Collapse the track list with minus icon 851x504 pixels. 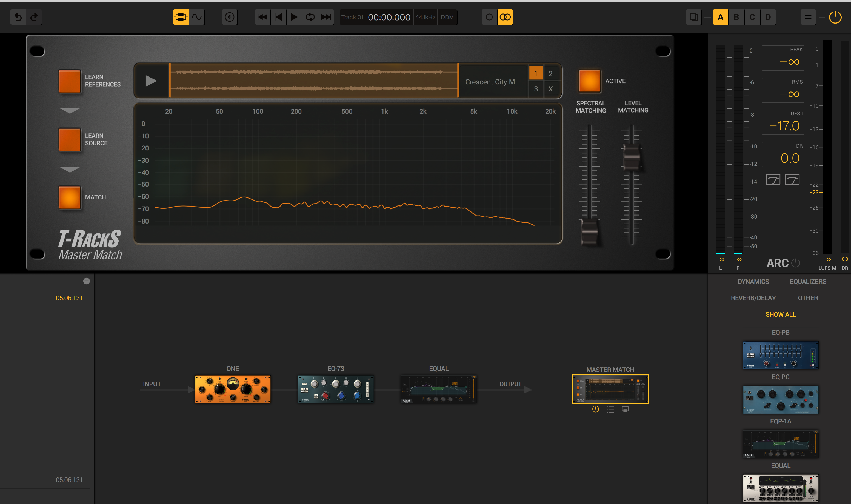pos(87,281)
